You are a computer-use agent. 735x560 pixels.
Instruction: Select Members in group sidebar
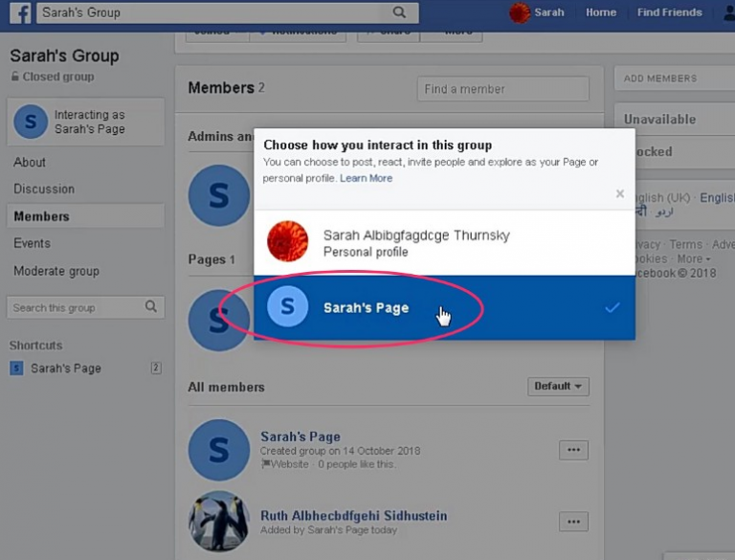point(86,216)
